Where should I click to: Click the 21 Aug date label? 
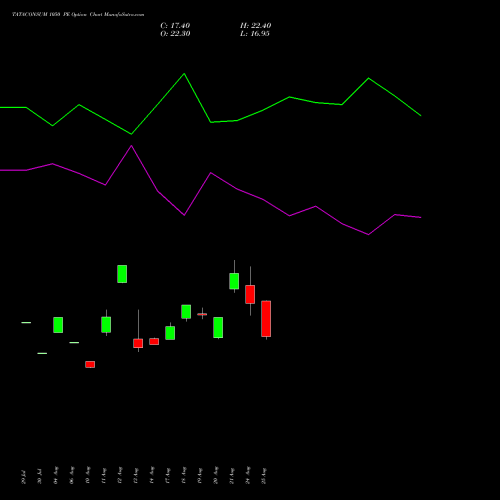pos(232,476)
